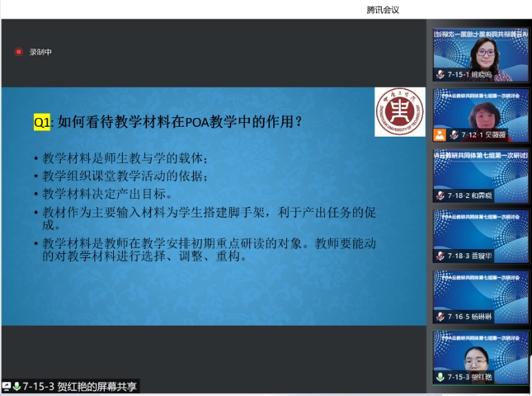Click the 腾讯会议 window title

click(x=382, y=10)
